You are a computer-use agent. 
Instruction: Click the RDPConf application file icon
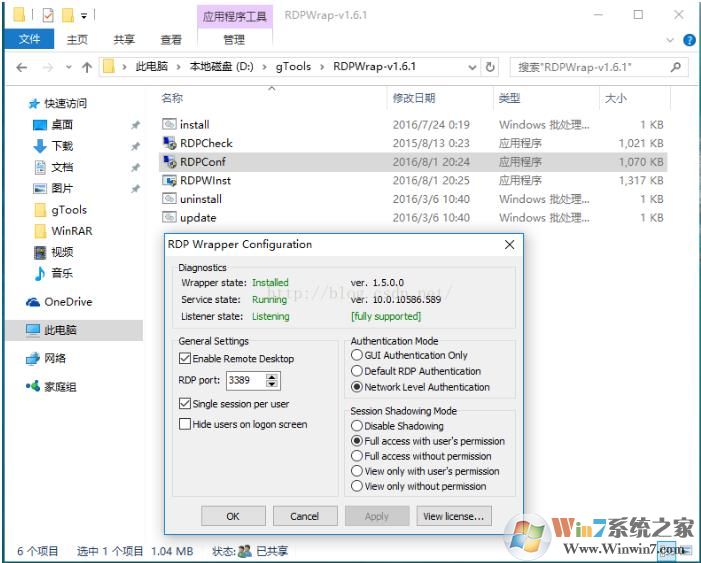click(169, 162)
